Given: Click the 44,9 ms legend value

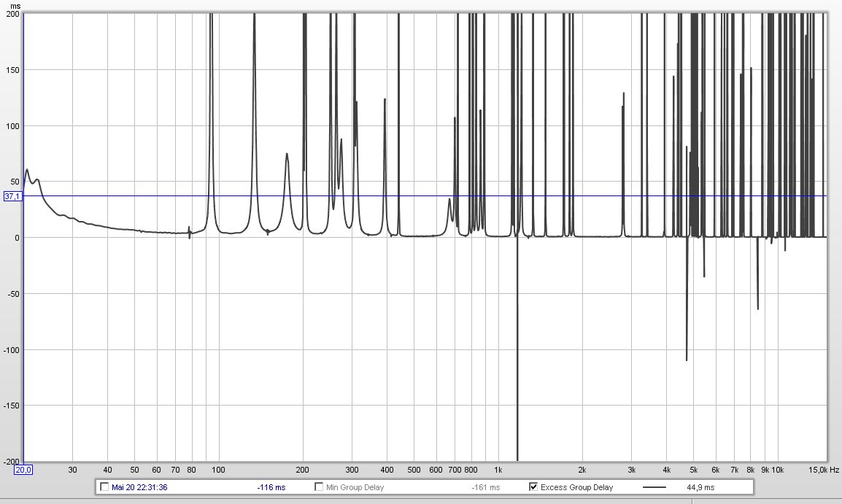Looking at the screenshot, I should (700, 487).
